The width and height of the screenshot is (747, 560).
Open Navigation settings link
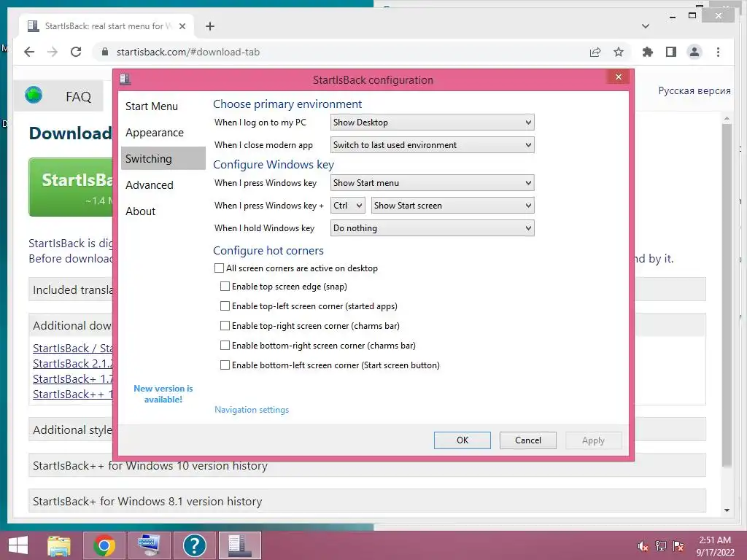[x=252, y=410]
